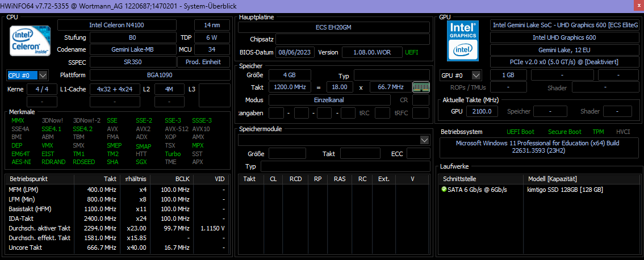Viewport: 644px width, 260px height.
Task: Select the MFM (LPM) row
Action: click(x=116, y=190)
